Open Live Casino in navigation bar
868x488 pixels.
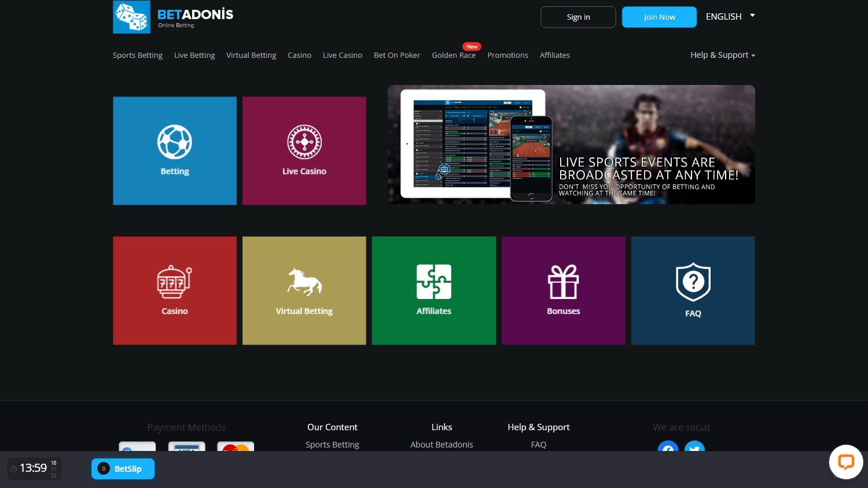pos(343,56)
